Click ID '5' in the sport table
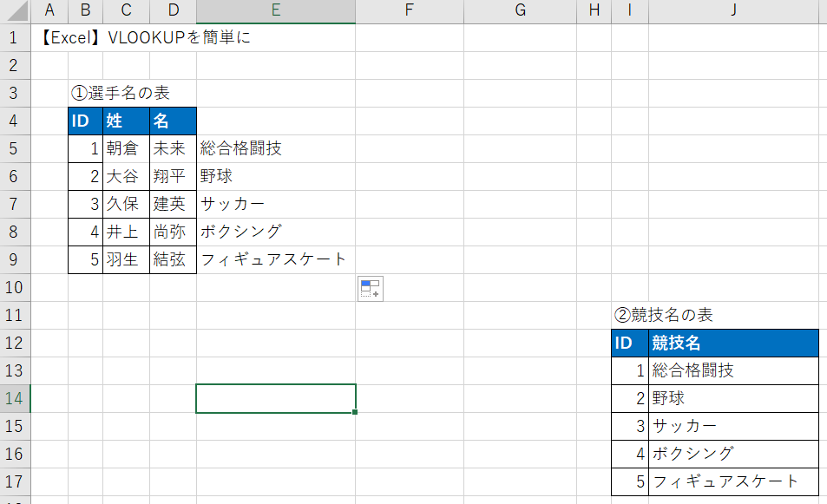The height and width of the screenshot is (504, 827). click(x=630, y=481)
